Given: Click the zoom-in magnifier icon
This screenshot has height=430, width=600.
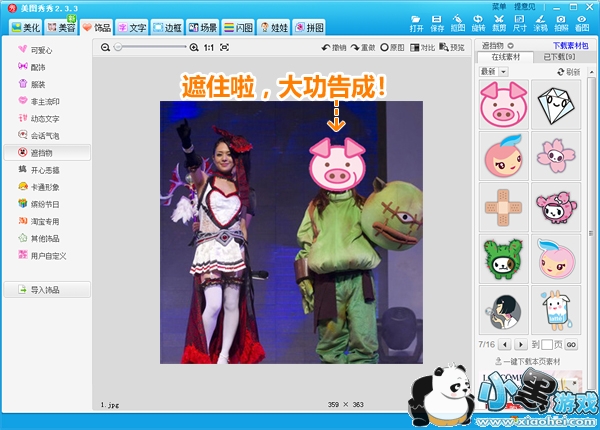Looking at the screenshot, I should pyautogui.click(x=194, y=47).
